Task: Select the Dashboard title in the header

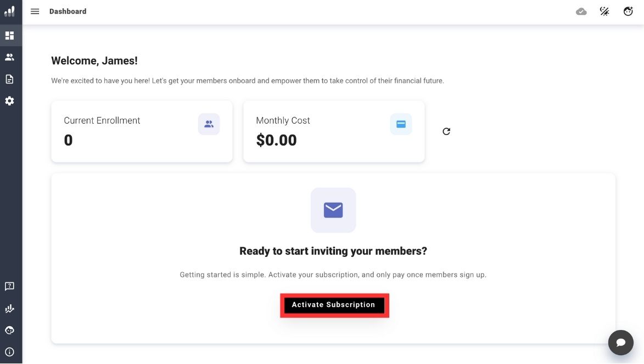Action: [x=68, y=11]
